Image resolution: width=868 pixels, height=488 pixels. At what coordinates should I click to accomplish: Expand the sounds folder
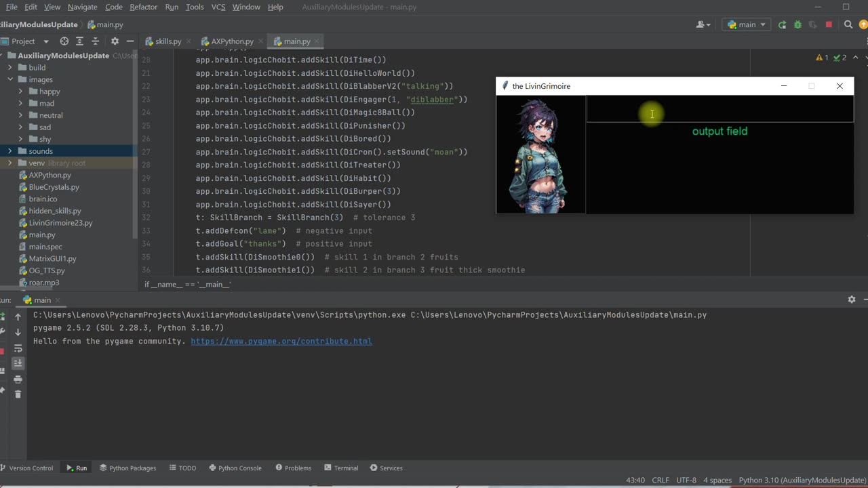pyautogui.click(x=10, y=151)
